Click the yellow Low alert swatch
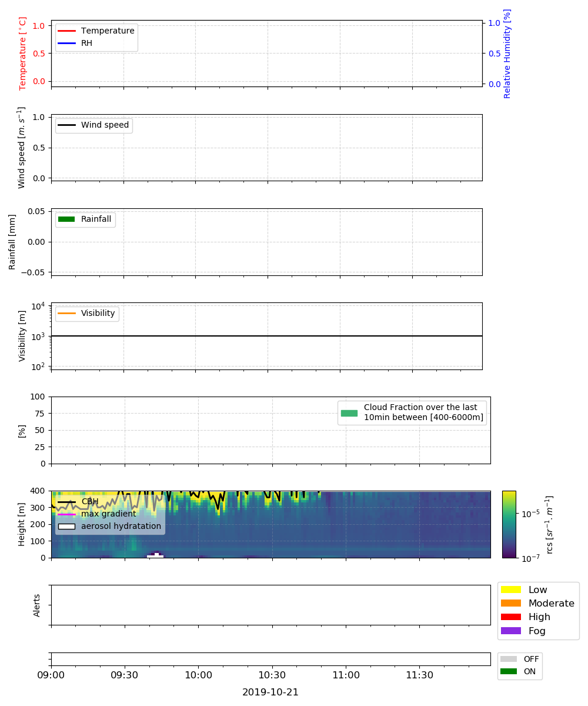The width and height of the screenshot is (588, 706). pyautogui.click(x=511, y=590)
